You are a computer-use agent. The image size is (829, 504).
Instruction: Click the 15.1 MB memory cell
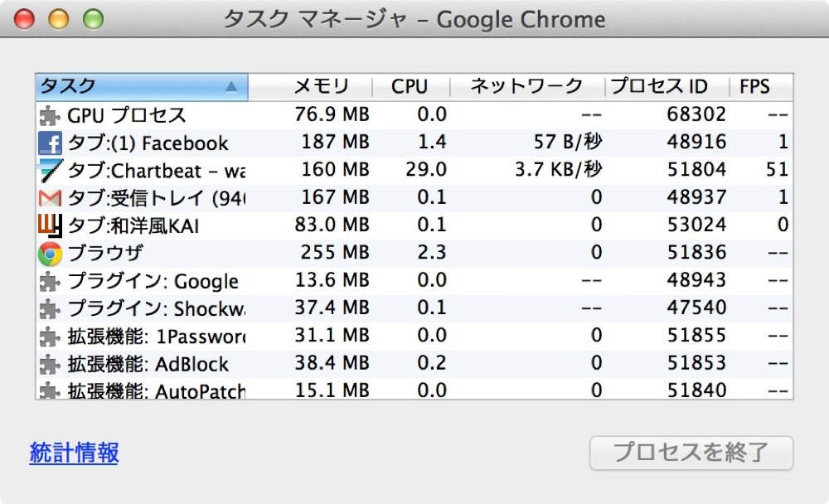click(x=332, y=390)
